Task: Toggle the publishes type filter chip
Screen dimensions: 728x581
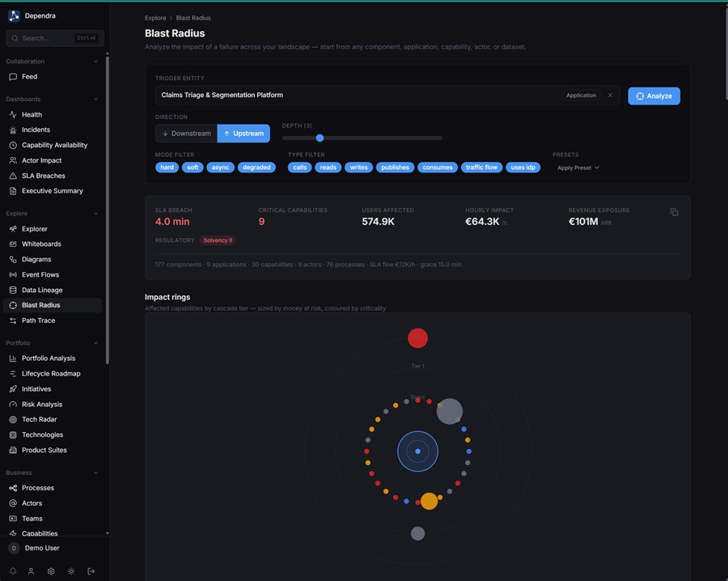Action: click(x=395, y=168)
